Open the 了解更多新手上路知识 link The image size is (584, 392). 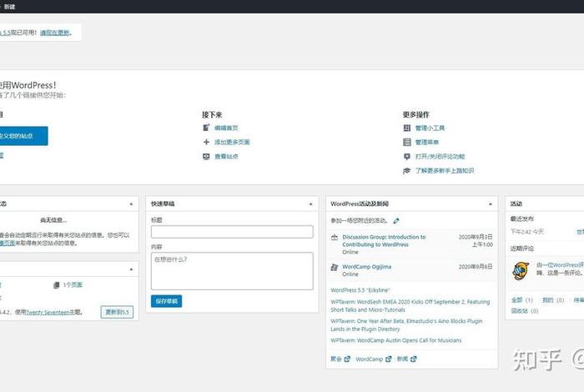(445, 171)
